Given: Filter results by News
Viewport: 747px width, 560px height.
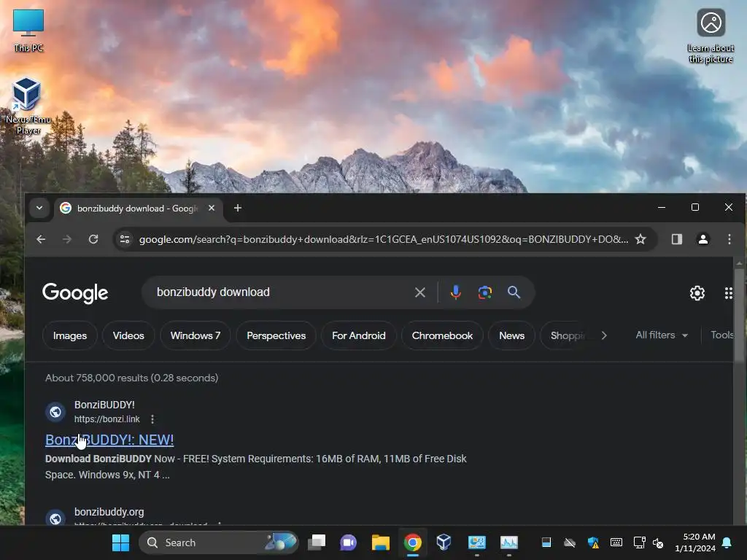Looking at the screenshot, I should (x=511, y=335).
